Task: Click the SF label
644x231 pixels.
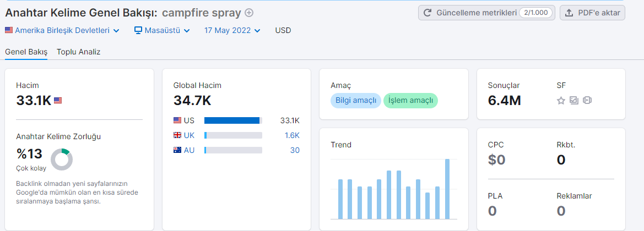Action: (561, 86)
